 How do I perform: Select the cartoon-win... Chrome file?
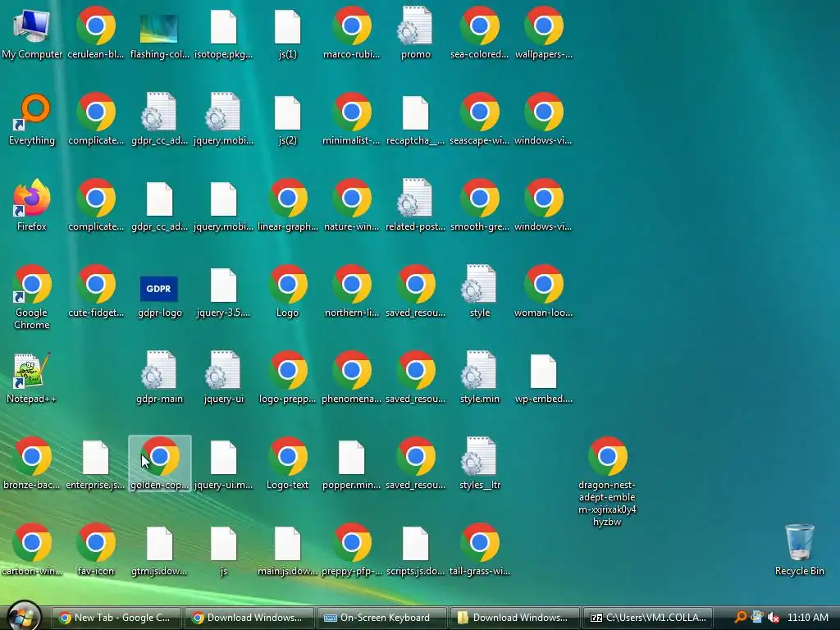tap(32, 550)
